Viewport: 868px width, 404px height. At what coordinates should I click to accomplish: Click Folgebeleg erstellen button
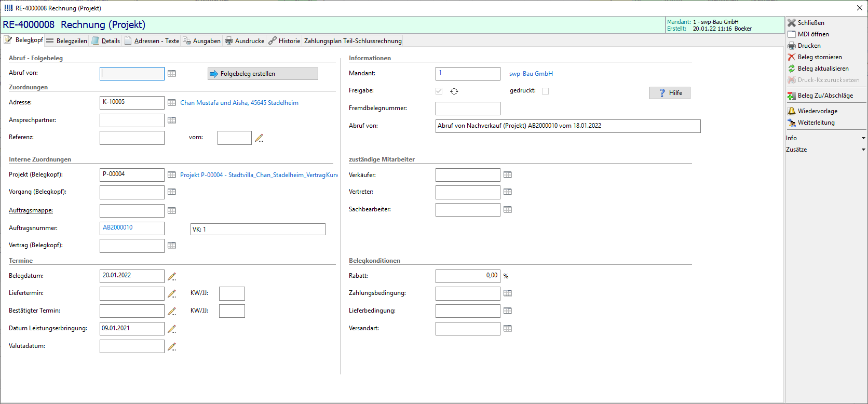point(263,74)
